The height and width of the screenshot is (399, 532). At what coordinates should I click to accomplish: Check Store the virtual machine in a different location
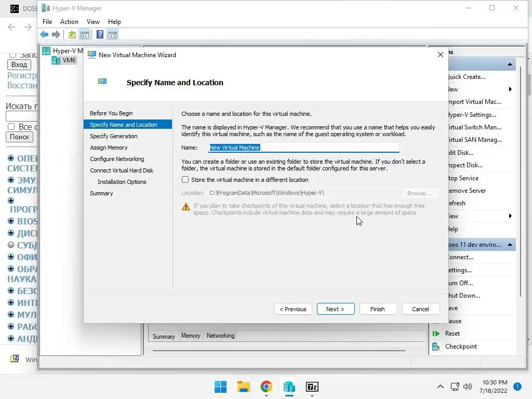(x=185, y=179)
